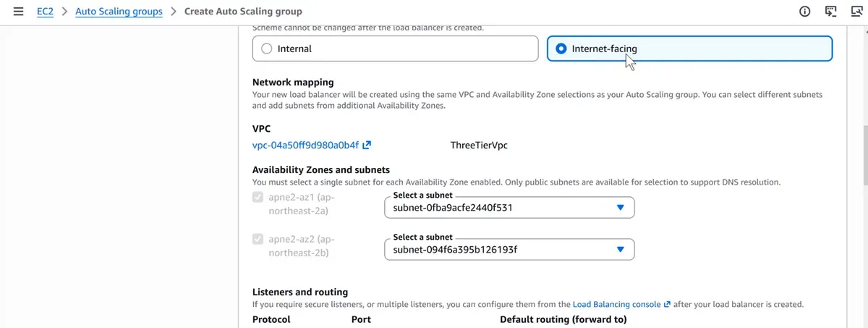Image resolution: width=868 pixels, height=328 pixels.
Task: Open the CloudShell icon in header
Action: point(831,12)
